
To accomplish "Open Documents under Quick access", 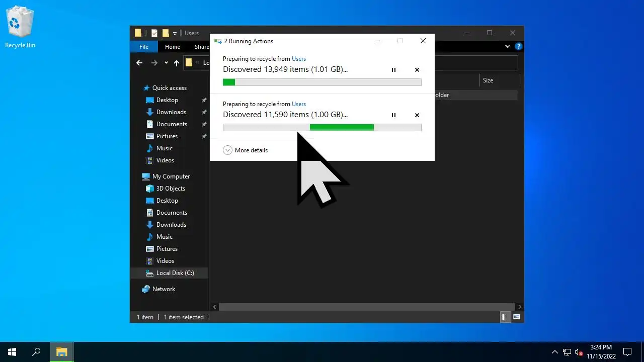I will coord(172,124).
